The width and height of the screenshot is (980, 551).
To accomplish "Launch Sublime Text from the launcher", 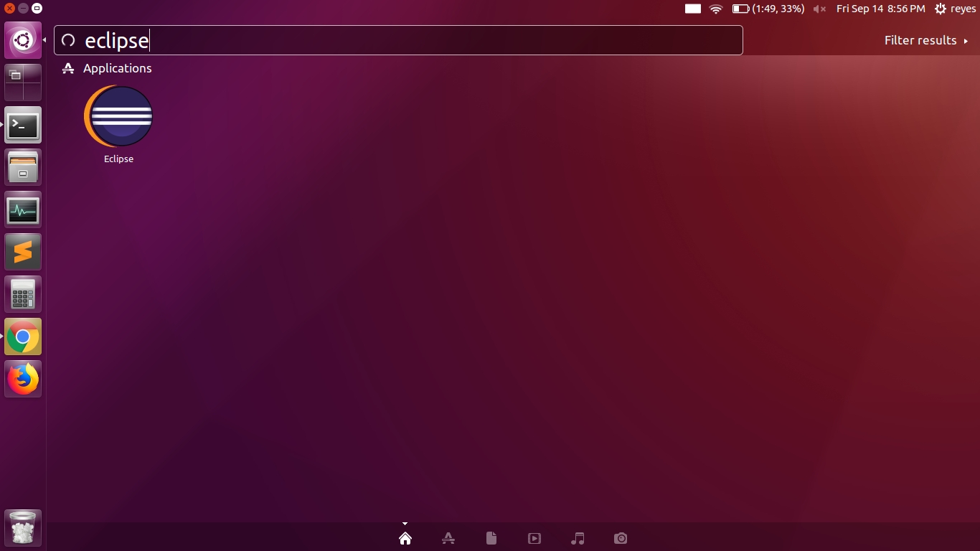I will (x=23, y=253).
